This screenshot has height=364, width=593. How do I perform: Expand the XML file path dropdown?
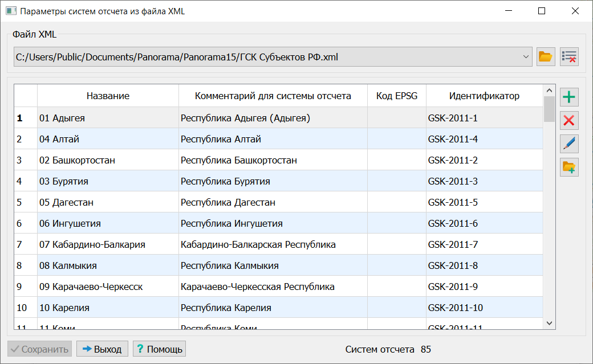[x=525, y=56]
